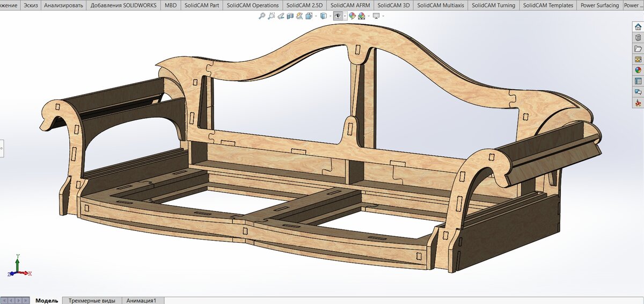This screenshot has height=304, width=644.
Task: Open the View Settings monitor dropdown arrow
Action: pos(383,16)
